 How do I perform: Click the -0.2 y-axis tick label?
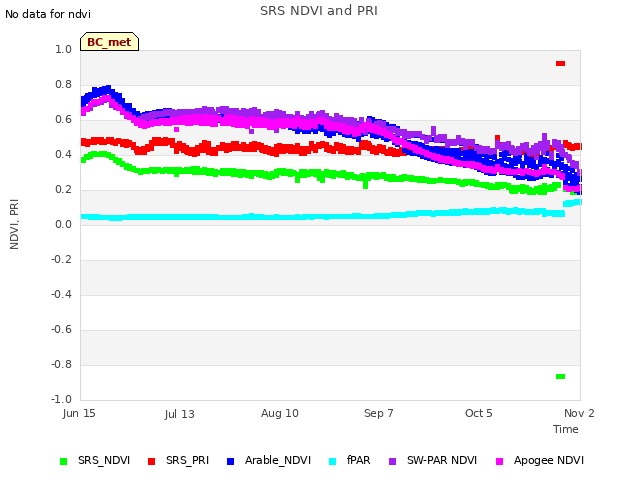pyautogui.click(x=61, y=260)
